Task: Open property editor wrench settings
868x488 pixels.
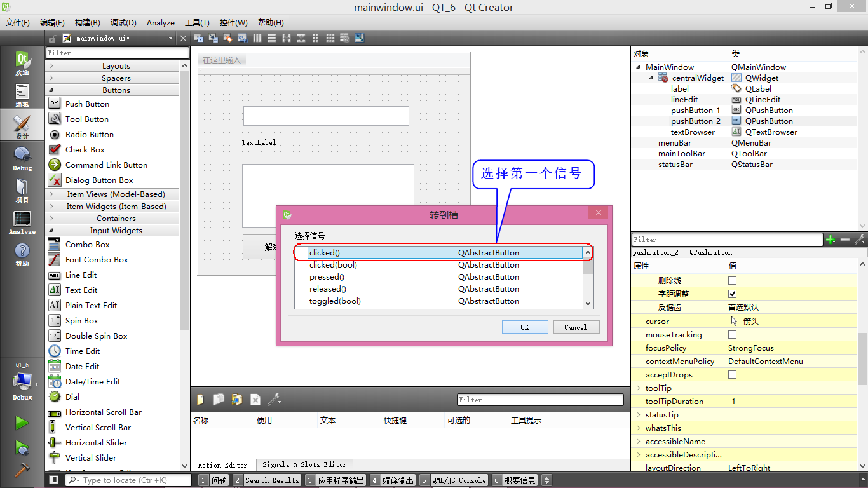Action: click(x=860, y=240)
